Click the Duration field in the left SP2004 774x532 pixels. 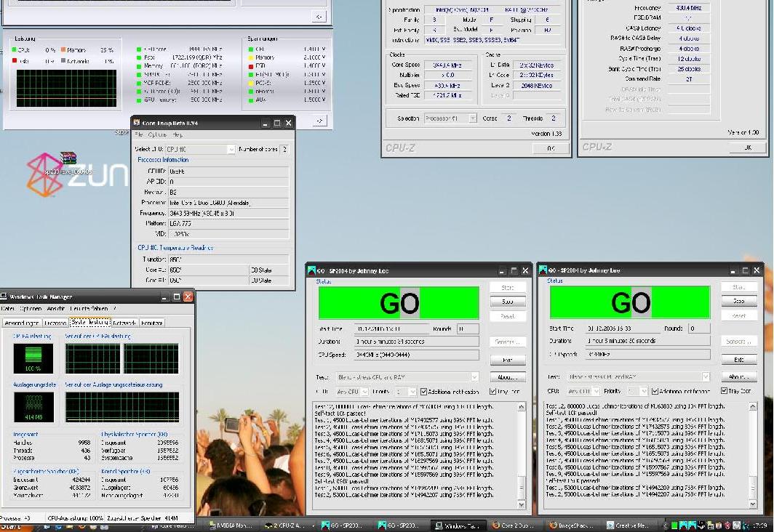point(416,341)
